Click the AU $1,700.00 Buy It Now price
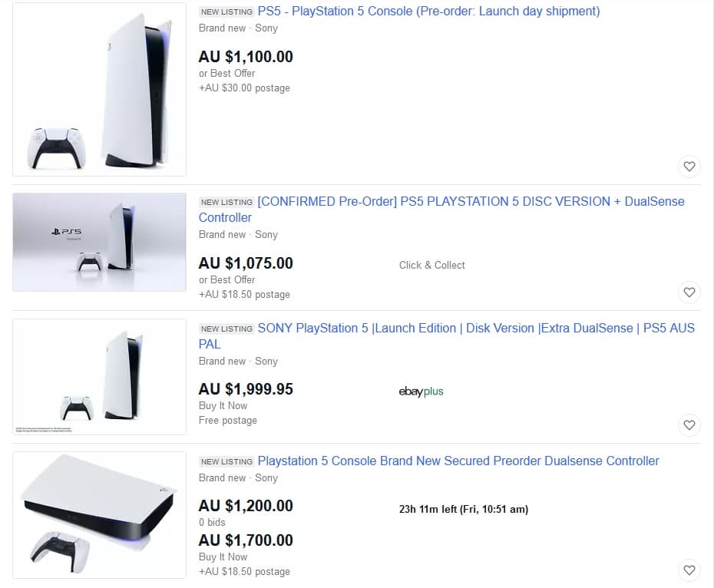714x588 pixels. click(x=246, y=540)
